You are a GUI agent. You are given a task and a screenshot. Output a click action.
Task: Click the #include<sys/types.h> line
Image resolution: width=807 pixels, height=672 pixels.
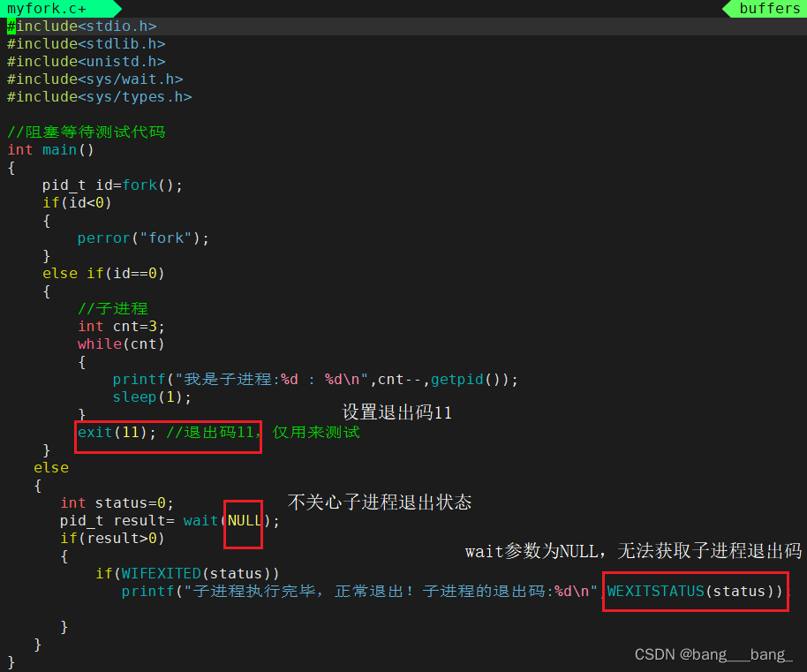100,97
